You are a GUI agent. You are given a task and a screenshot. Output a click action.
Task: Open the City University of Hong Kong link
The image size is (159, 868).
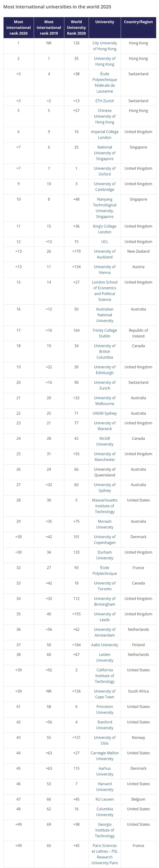pos(105,46)
